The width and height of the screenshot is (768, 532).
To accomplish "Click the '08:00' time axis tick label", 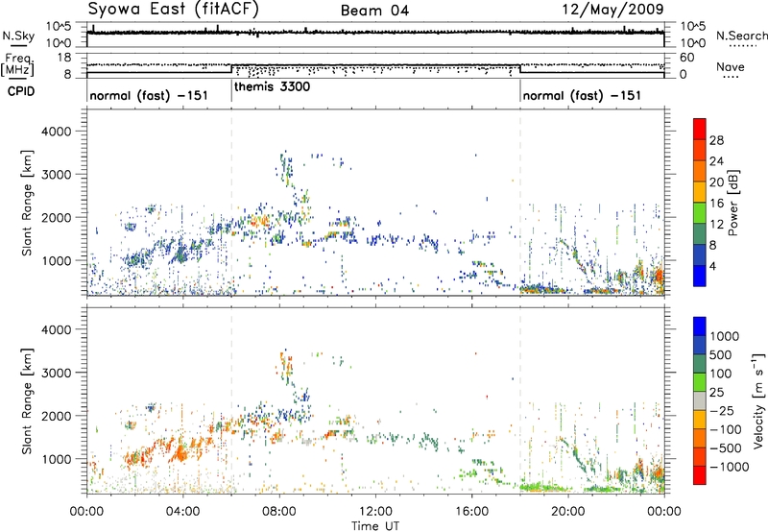I will 279,512.
